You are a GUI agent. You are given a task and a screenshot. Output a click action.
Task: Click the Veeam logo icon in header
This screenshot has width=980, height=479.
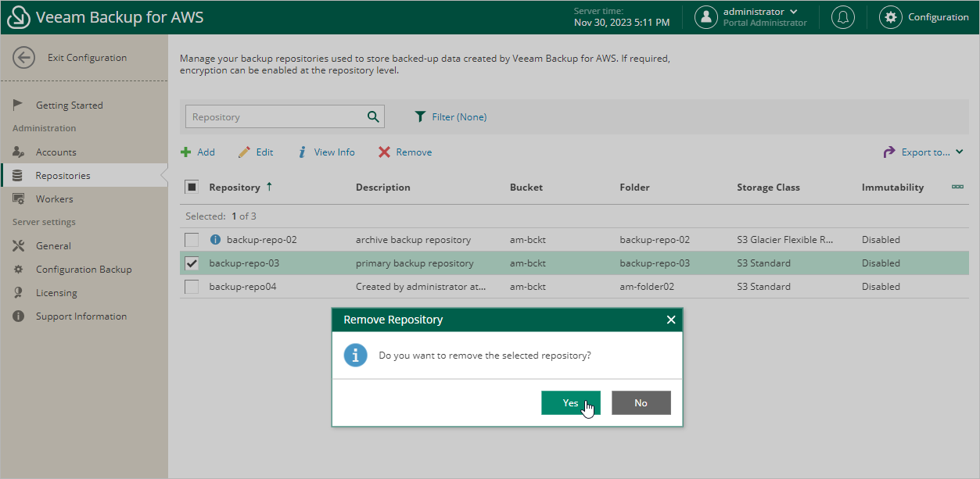click(19, 17)
